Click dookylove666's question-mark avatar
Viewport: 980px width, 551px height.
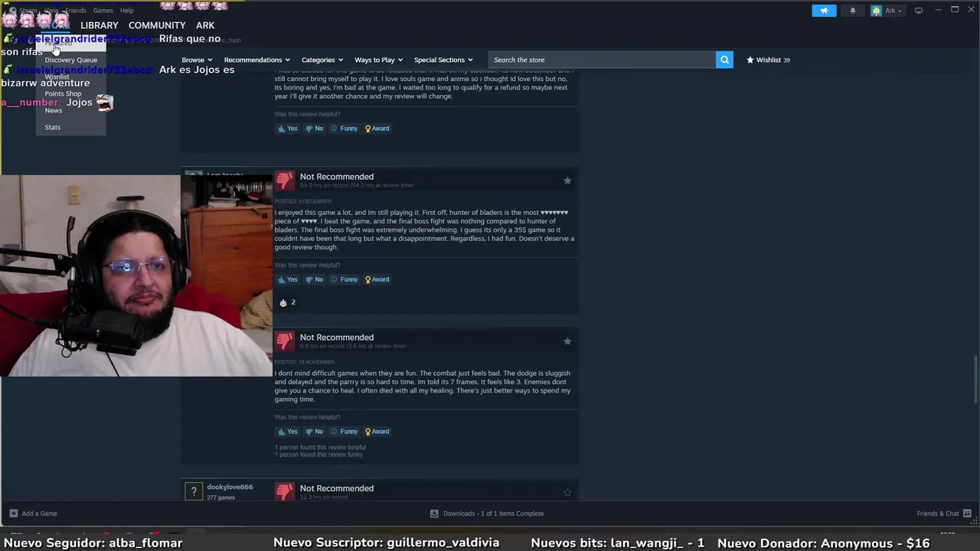coord(194,491)
